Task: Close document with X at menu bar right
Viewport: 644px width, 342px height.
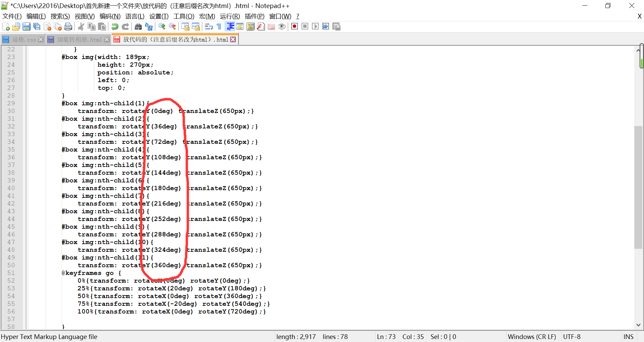Action: tap(639, 16)
